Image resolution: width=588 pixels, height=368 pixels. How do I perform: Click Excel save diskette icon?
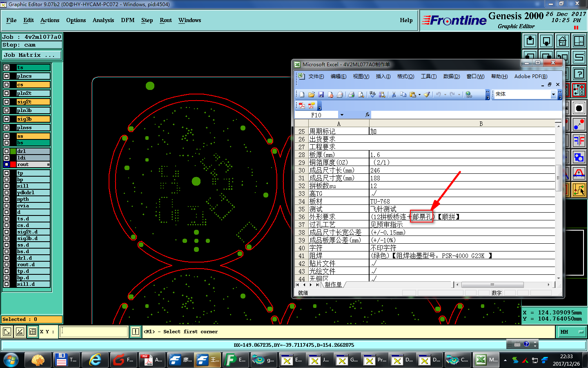[x=321, y=94]
